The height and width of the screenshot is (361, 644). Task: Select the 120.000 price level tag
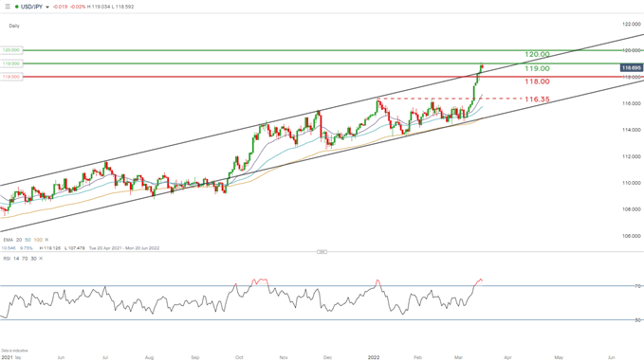[x=11, y=50]
